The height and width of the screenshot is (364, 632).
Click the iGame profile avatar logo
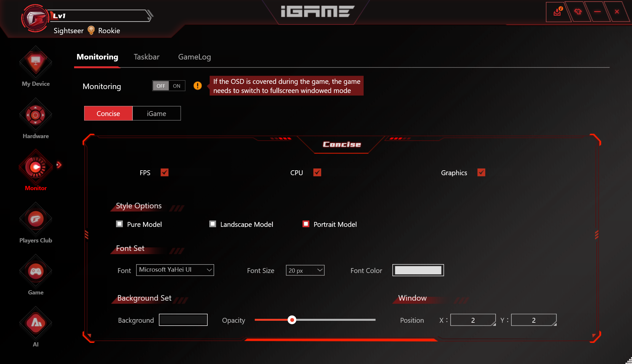coord(35,18)
